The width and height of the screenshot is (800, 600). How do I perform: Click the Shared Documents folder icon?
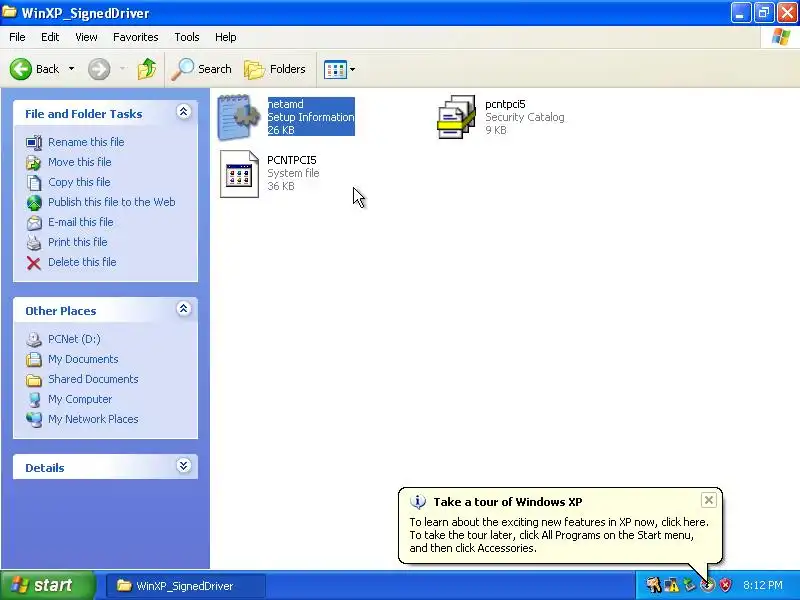[34, 380]
